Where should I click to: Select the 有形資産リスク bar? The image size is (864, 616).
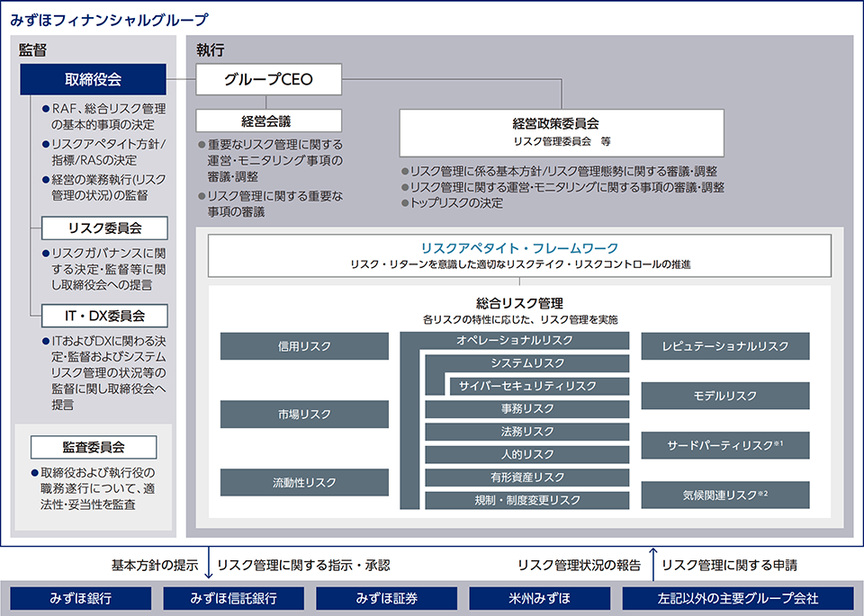(527, 478)
